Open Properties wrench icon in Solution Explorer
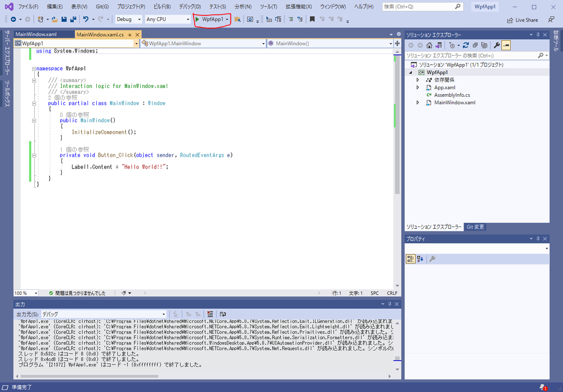563x392 pixels. pos(497,45)
